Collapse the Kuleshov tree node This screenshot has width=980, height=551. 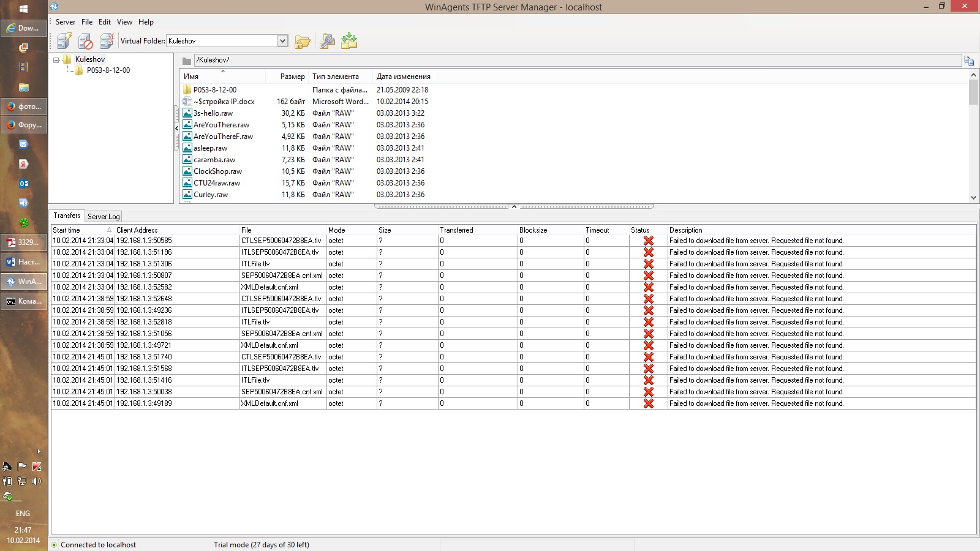(56, 60)
